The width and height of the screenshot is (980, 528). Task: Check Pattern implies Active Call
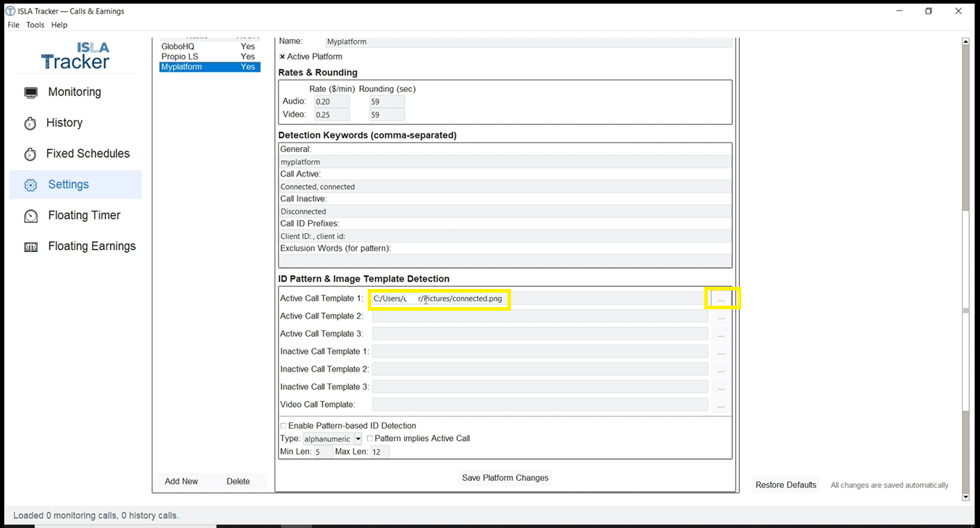point(369,438)
